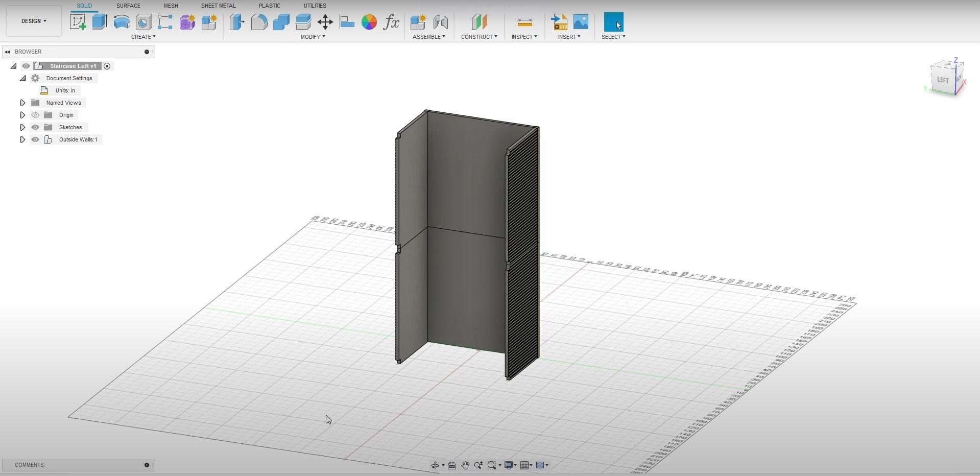Launch the purple Create Form tool
Viewport: 980px width, 476px height.
click(x=187, y=22)
